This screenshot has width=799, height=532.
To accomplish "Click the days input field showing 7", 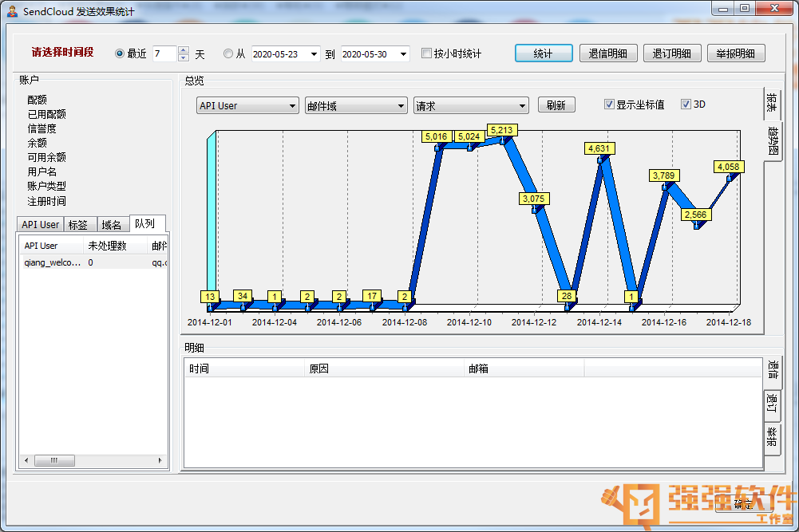I will (x=164, y=53).
